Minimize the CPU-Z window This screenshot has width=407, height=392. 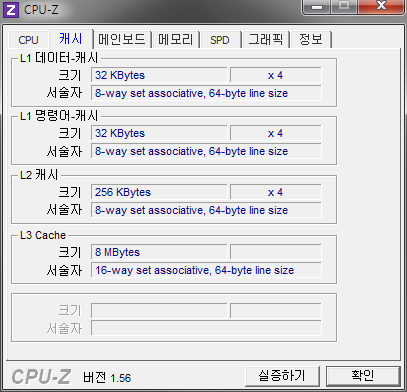317,7
